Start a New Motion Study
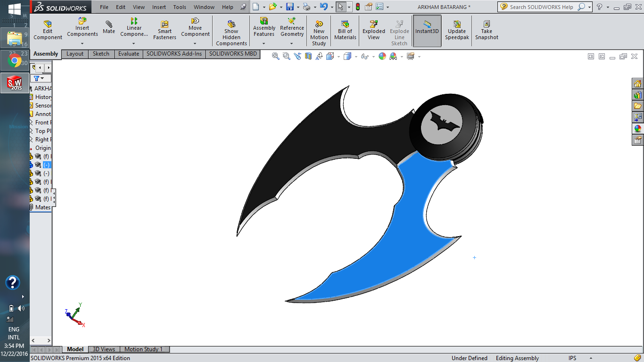Viewport: 644px width, 362px height. 319,33
